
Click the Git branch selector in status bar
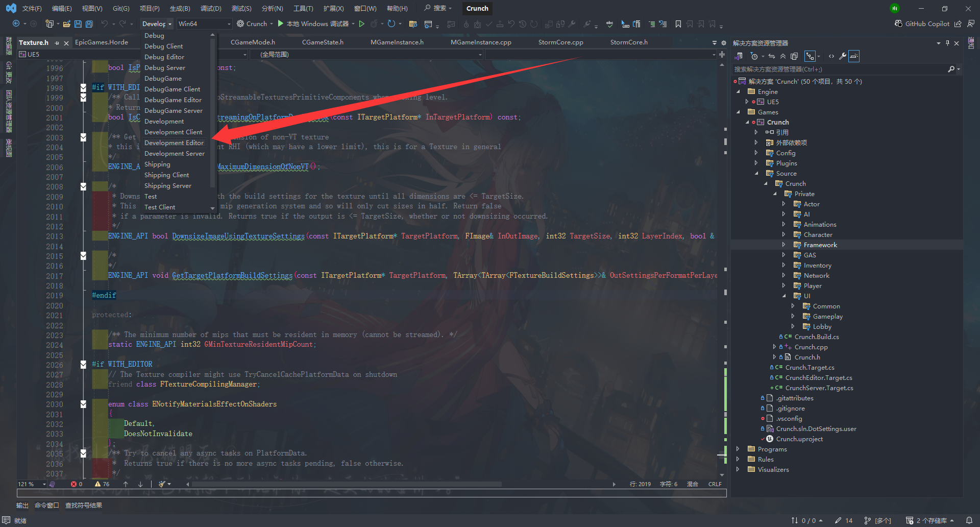click(877, 520)
